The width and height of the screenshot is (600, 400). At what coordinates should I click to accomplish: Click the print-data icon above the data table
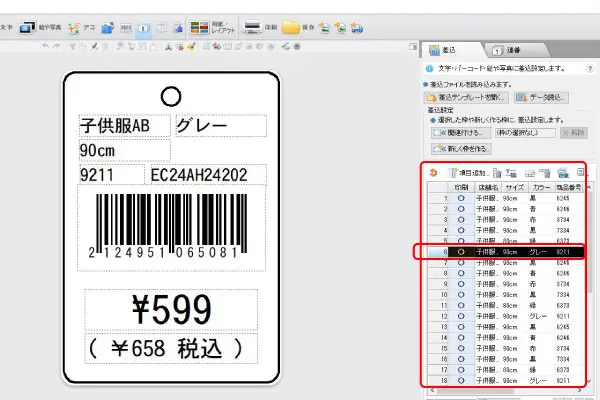click(x=563, y=173)
